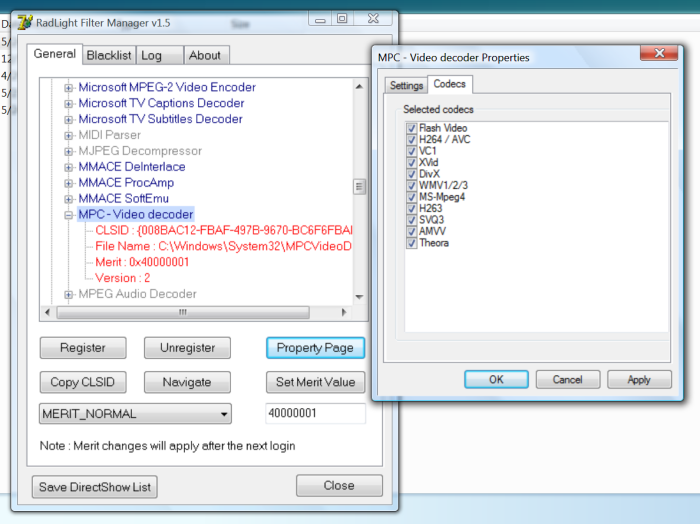Open the Log tab
The width and height of the screenshot is (700, 524).
(160, 55)
